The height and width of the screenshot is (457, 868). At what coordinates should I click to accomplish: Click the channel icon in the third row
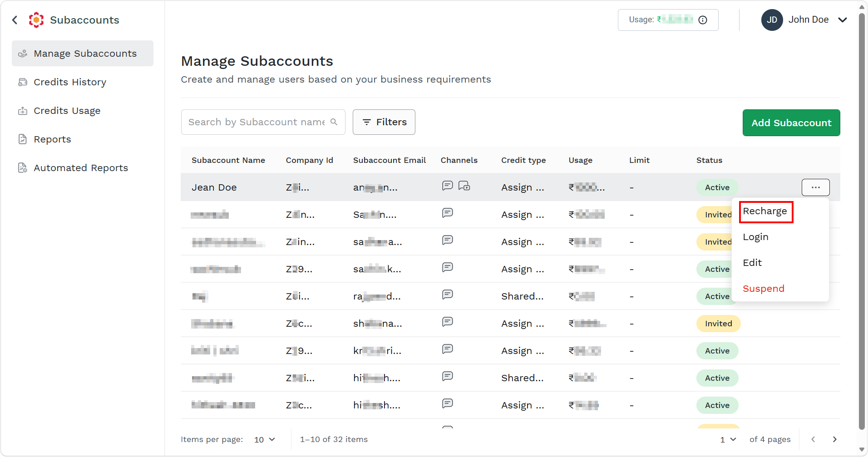pos(448,240)
